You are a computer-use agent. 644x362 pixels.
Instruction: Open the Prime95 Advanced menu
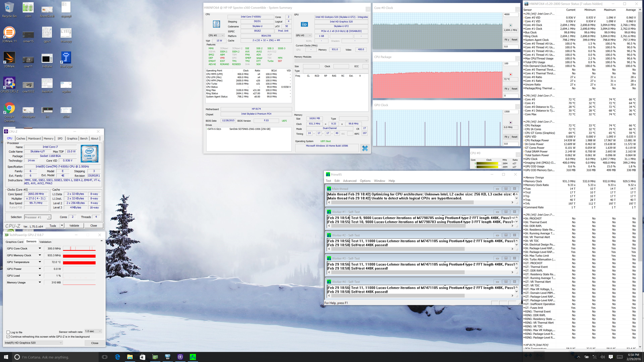coord(350,181)
